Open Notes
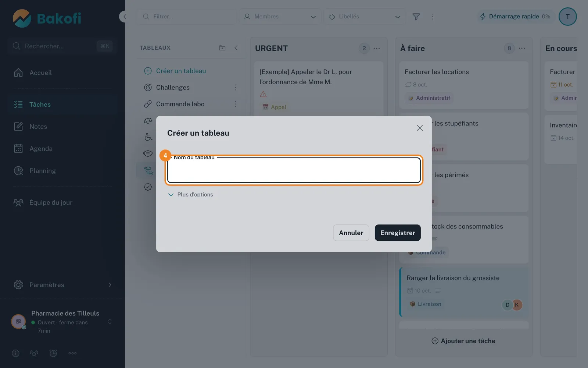This screenshot has width=588, height=368. tap(62, 127)
